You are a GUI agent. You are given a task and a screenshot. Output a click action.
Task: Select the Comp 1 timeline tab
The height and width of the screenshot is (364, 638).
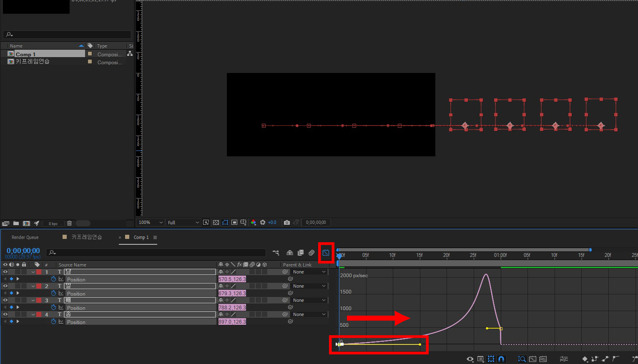pos(141,237)
